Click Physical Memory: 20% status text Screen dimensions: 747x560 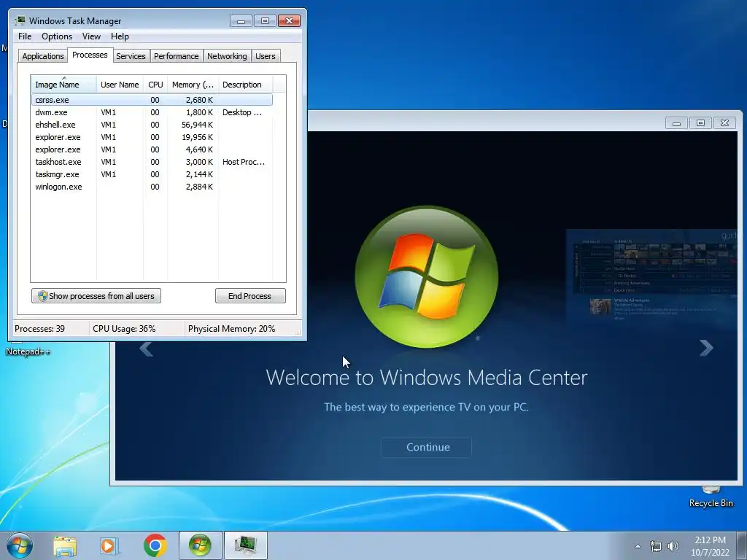pyautogui.click(x=231, y=329)
